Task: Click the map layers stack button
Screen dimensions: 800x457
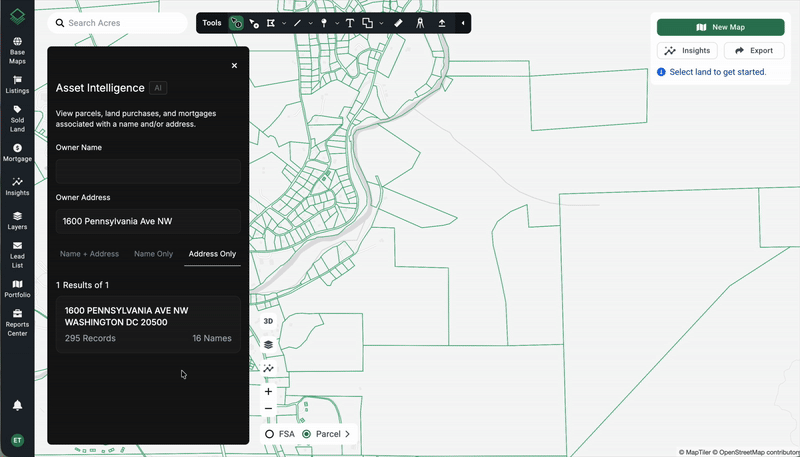Action: point(268,344)
